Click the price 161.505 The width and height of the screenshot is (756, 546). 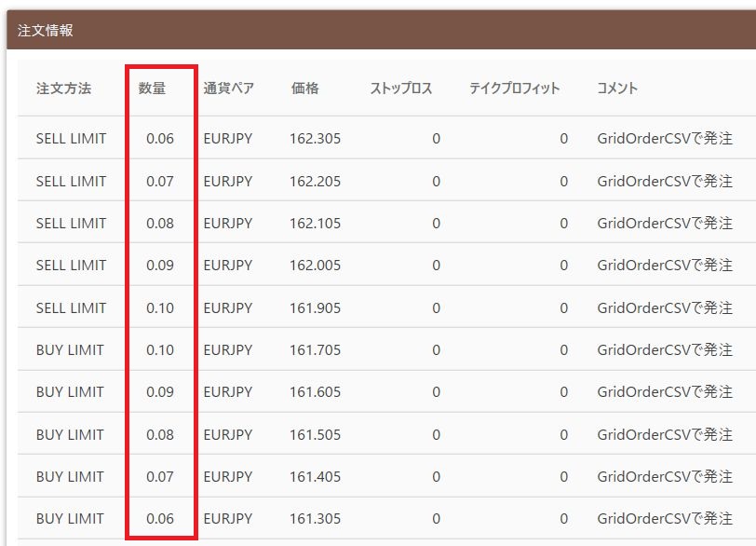[316, 434]
